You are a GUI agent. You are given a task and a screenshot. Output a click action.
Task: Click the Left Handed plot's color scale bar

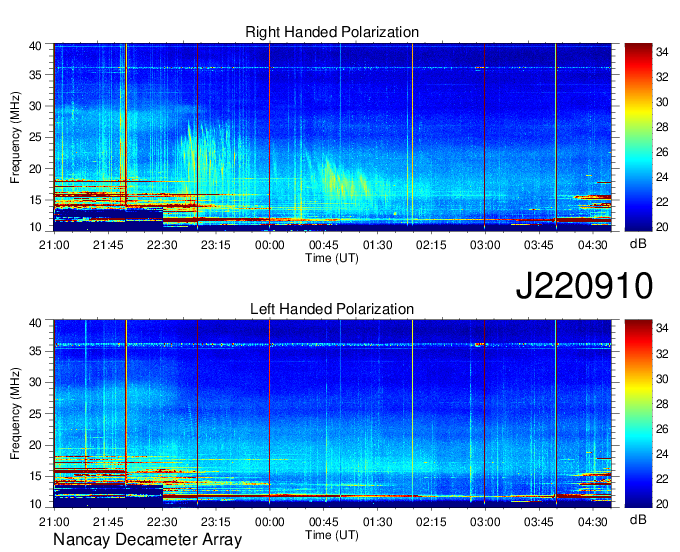click(x=638, y=414)
